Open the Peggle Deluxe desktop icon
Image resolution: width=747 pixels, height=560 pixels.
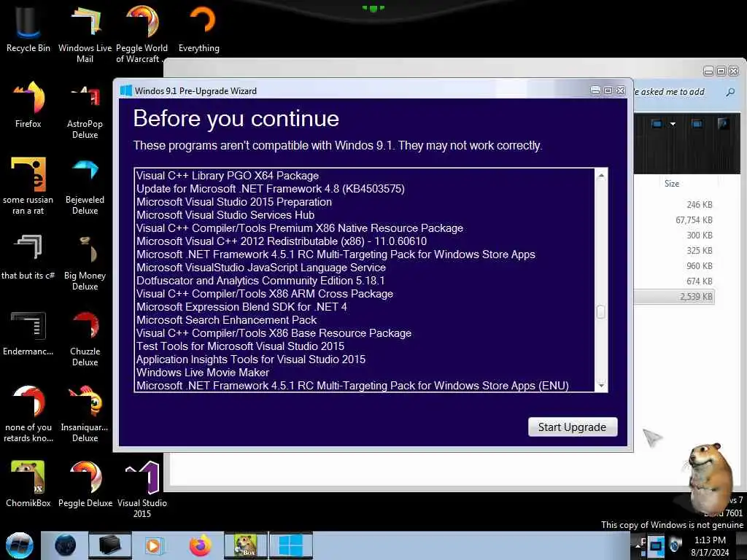pyautogui.click(x=85, y=484)
